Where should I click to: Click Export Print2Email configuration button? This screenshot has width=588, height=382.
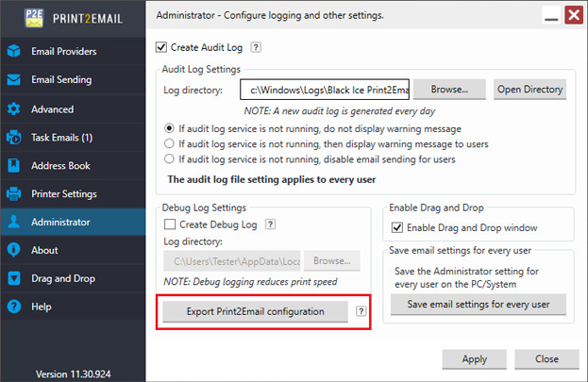pos(255,311)
